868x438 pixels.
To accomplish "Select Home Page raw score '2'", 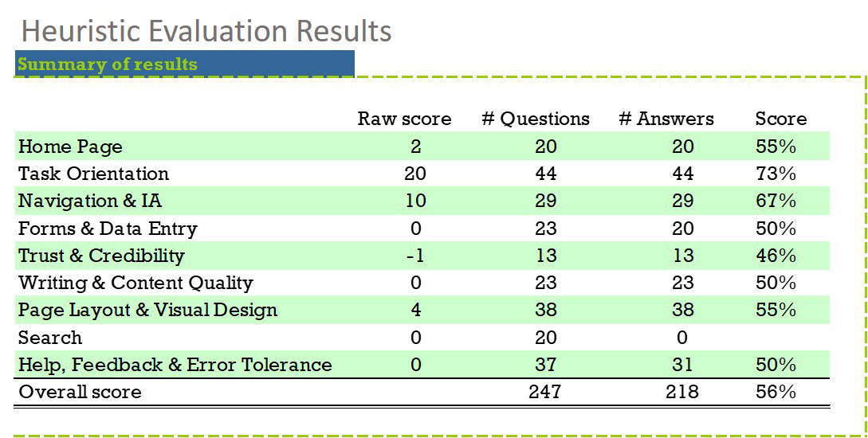I will pos(416,147).
